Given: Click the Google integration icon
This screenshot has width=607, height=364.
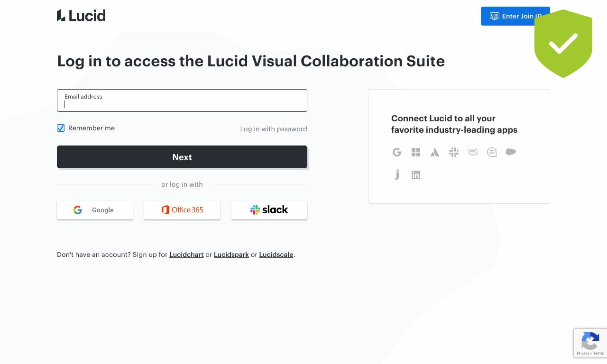Looking at the screenshot, I should coord(397,152).
